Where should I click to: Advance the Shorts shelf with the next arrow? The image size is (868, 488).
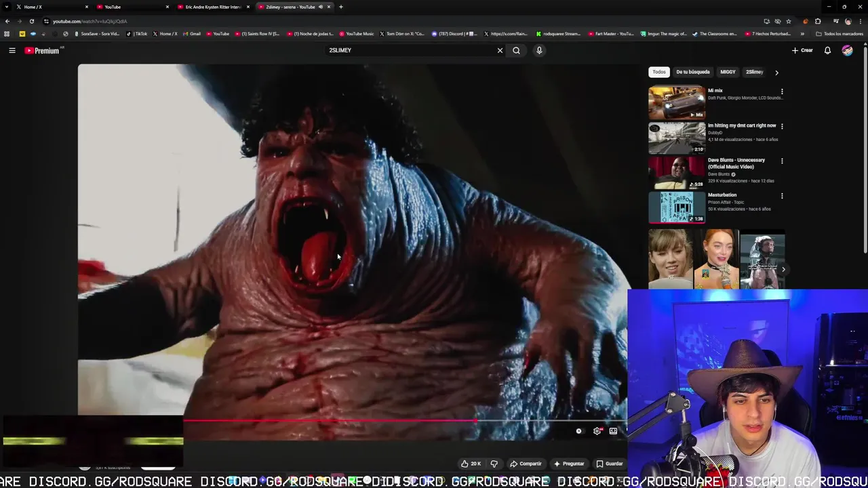[783, 269]
